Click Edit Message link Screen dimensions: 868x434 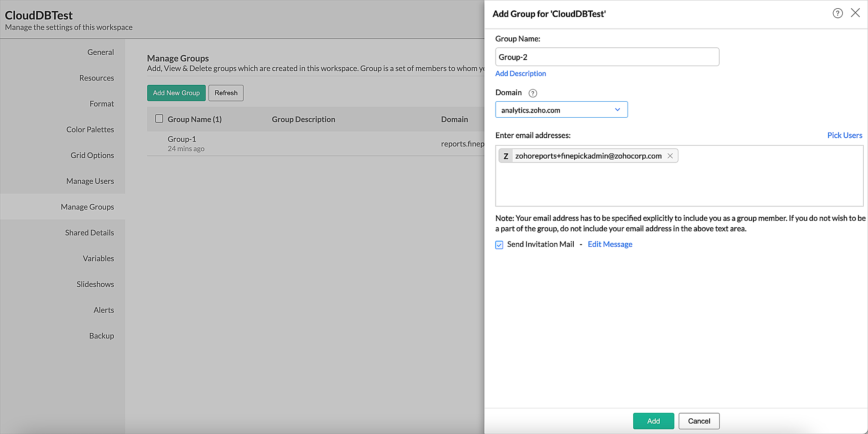click(610, 244)
